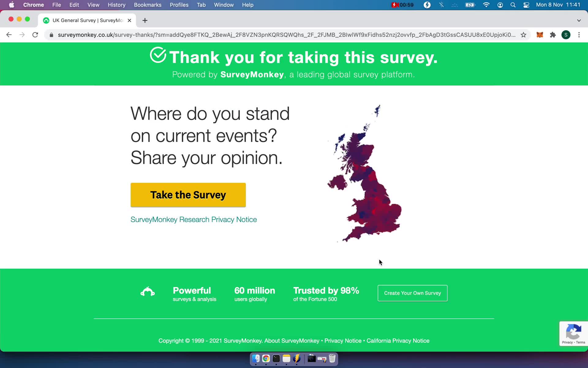Click the About SurveyMonkey footer link

[291, 340]
